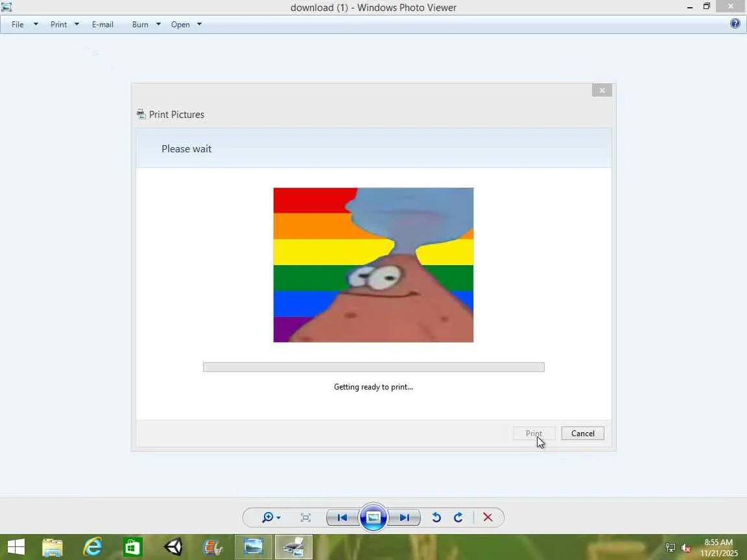Delete the picture with red X
This screenshot has height=560, width=747.
(488, 518)
